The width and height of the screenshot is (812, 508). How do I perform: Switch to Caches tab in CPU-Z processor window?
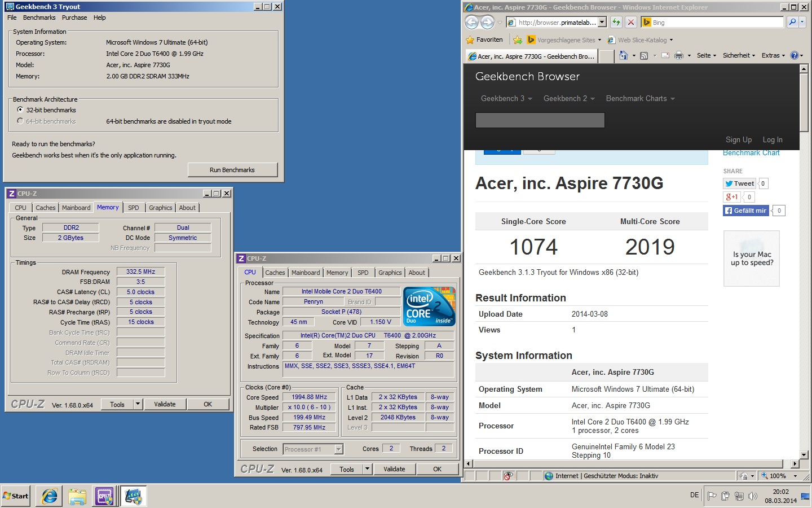(x=275, y=273)
